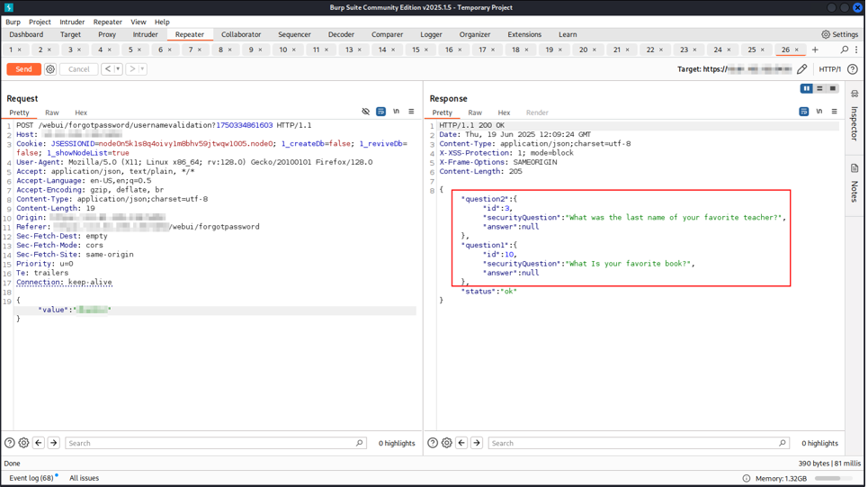Select the side-by-side layout view button

point(806,89)
